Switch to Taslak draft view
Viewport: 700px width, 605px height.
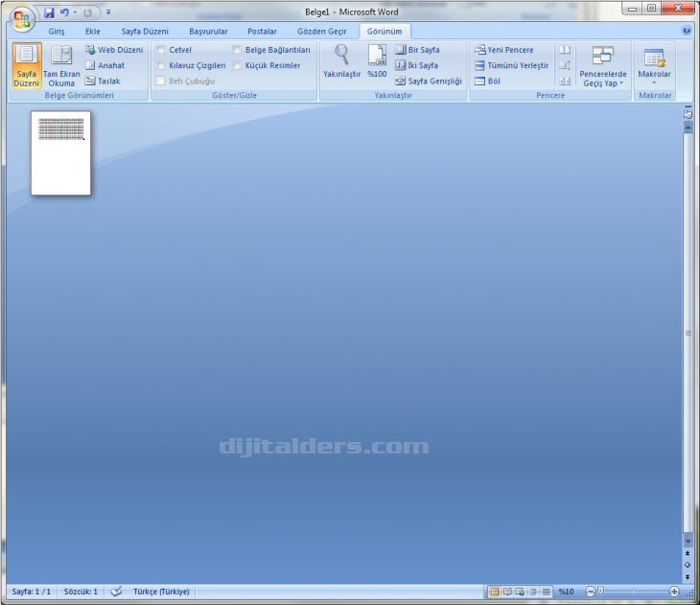point(103,81)
